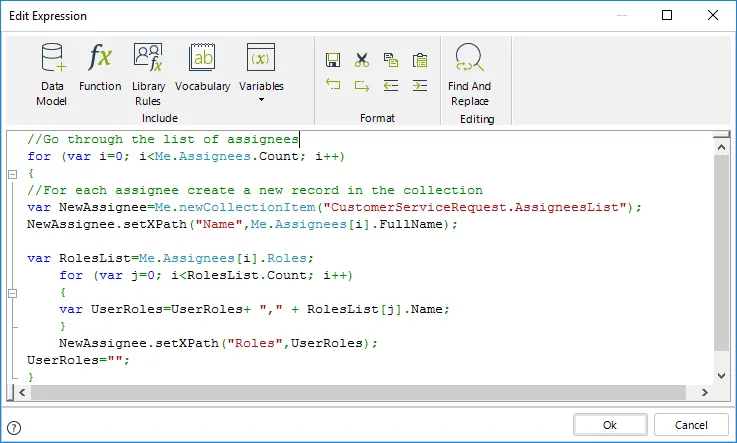This screenshot has width=737, height=443.
Task: Click the Copy icon in Format group
Action: click(391, 60)
